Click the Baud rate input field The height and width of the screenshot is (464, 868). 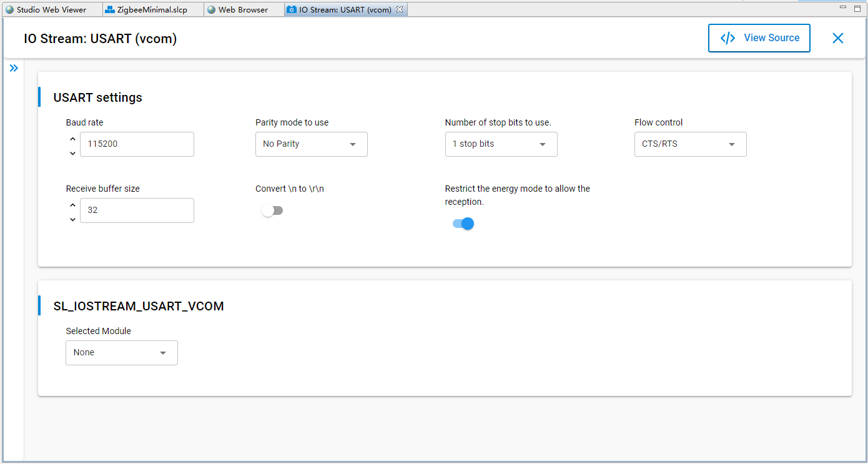click(x=137, y=144)
